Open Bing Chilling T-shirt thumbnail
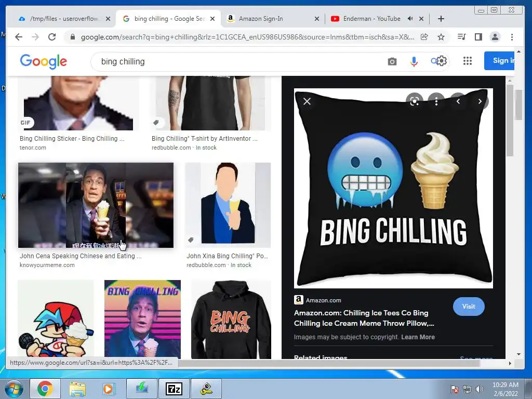 [211, 103]
